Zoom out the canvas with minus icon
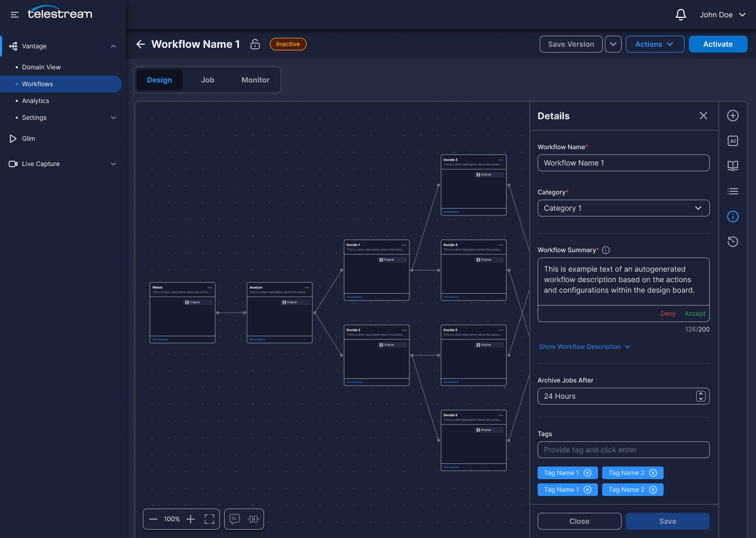The image size is (756, 538). [153, 519]
